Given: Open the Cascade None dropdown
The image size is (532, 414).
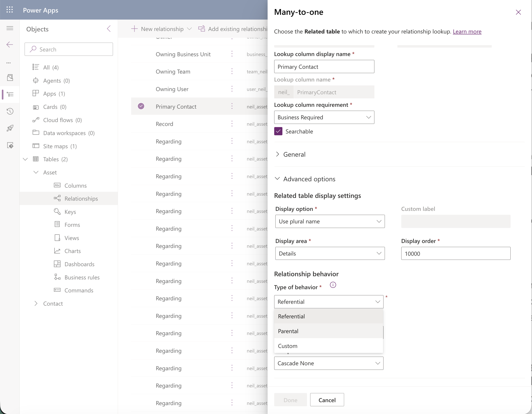Looking at the screenshot, I should pyautogui.click(x=329, y=363).
